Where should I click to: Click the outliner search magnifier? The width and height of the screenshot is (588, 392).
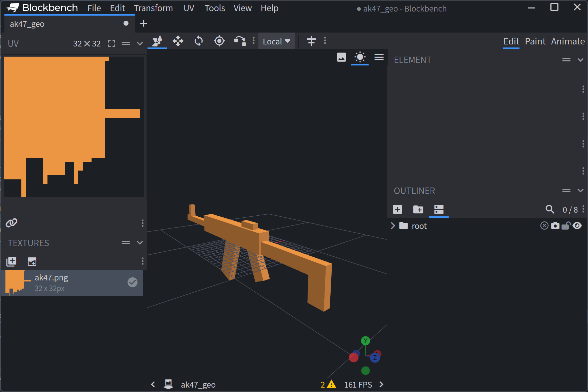[x=550, y=210]
